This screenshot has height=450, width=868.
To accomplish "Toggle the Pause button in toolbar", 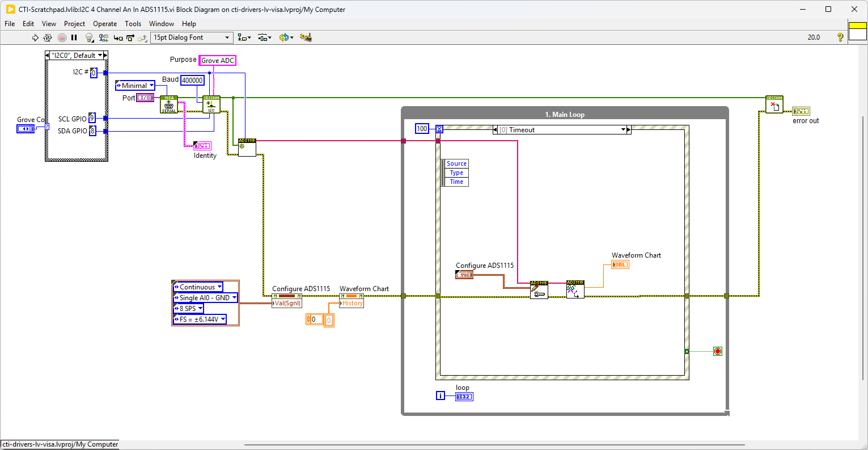I will (x=74, y=37).
